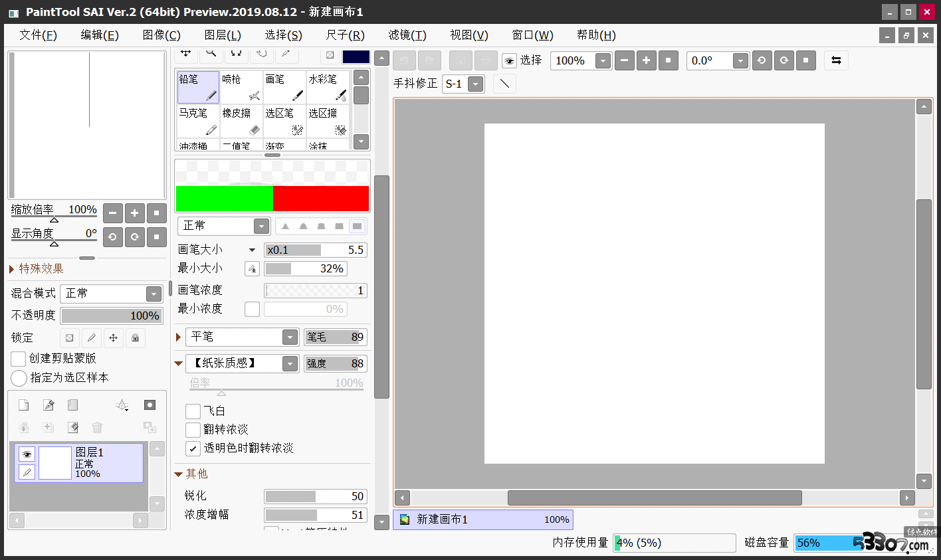Enable the 创建剪贴蒙版 checkbox

(19, 359)
